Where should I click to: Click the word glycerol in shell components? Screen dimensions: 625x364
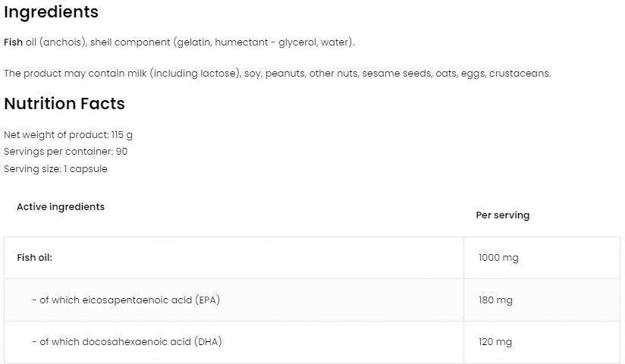coord(298,42)
